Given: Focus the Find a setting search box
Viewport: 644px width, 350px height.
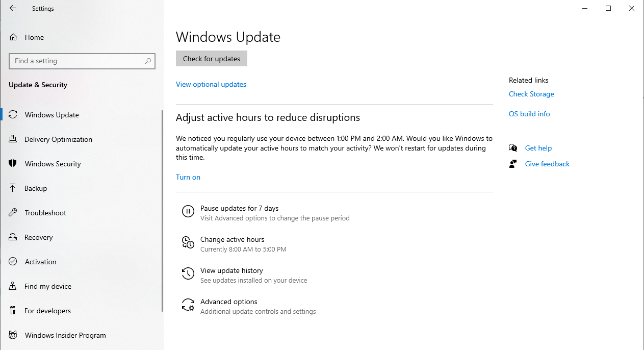Looking at the screenshot, I should pyautogui.click(x=82, y=61).
